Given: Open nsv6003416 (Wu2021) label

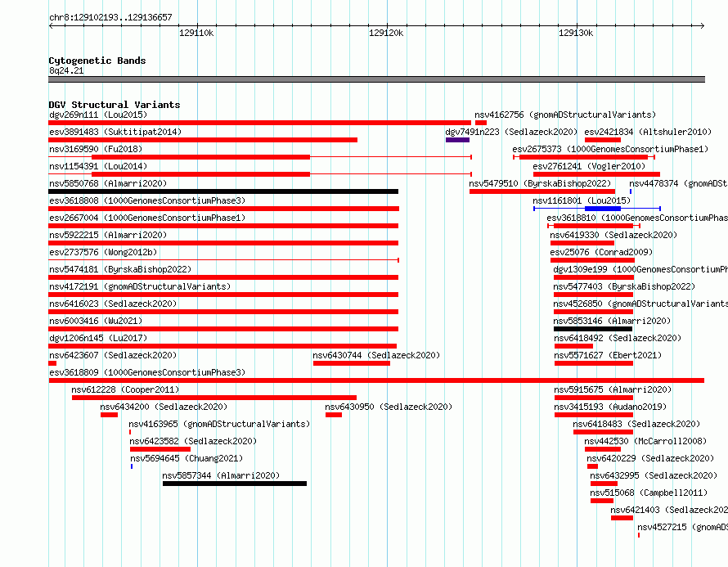Looking at the screenshot, I should pos(96,321).
